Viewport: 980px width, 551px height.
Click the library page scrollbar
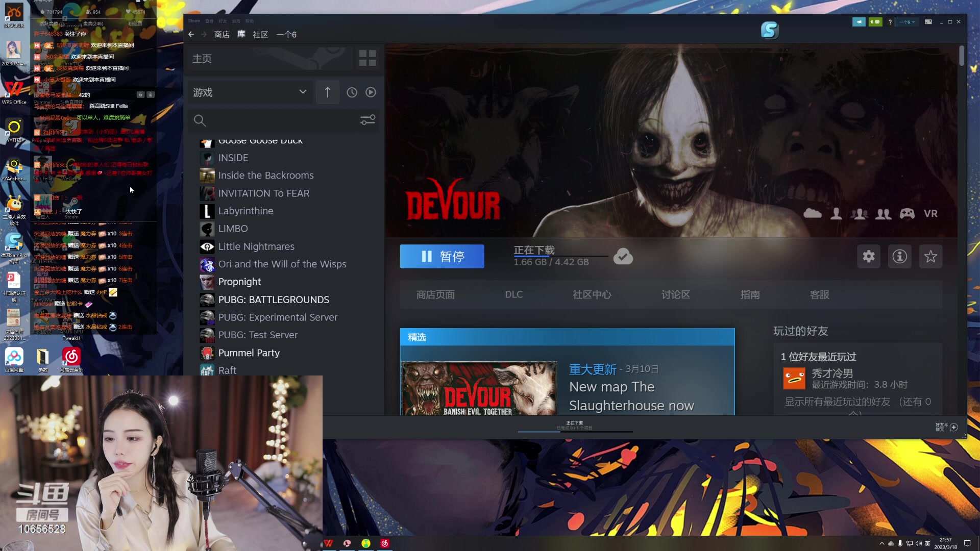tap(962, 55)
